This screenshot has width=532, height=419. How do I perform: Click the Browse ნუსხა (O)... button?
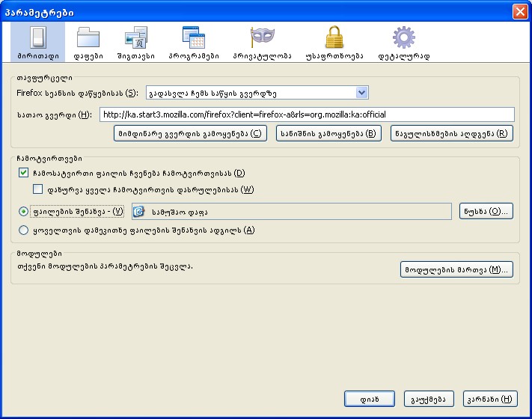[486, 211]
